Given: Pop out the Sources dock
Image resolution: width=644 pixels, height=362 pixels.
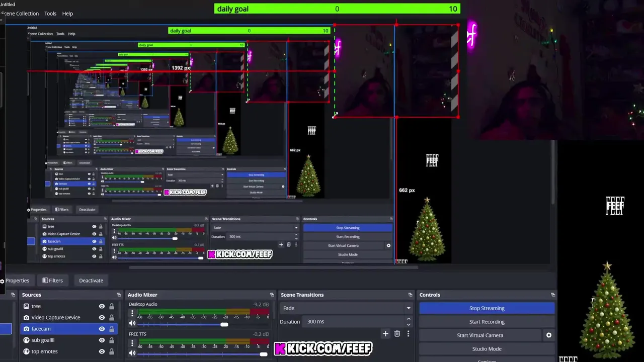Looking at the screenshot, I should tap(119, 295).
